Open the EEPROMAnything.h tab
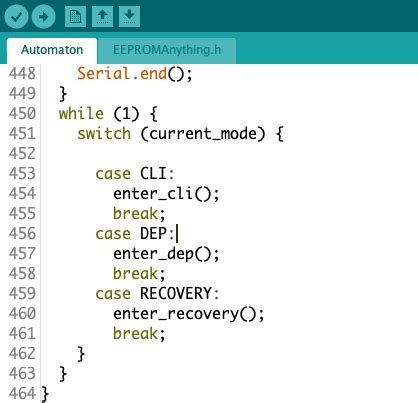 [167, 50]
